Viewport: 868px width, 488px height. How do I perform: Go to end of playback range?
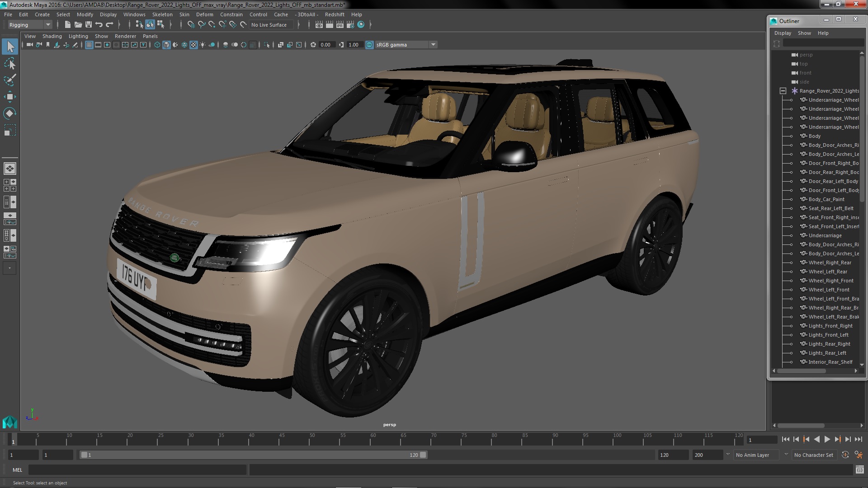tap(859, 439)
